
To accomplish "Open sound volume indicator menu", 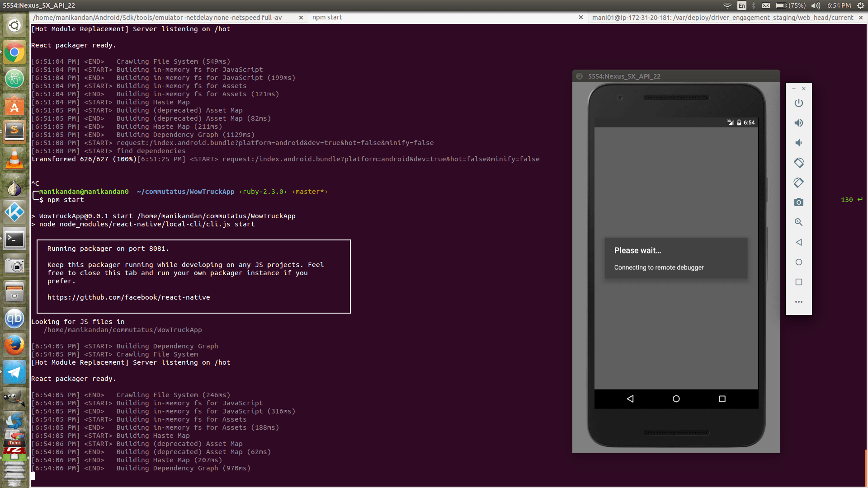I will click(x=816, y=5).
